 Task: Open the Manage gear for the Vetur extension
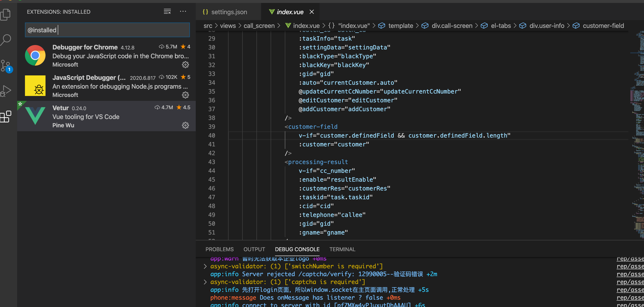(185, 126)
